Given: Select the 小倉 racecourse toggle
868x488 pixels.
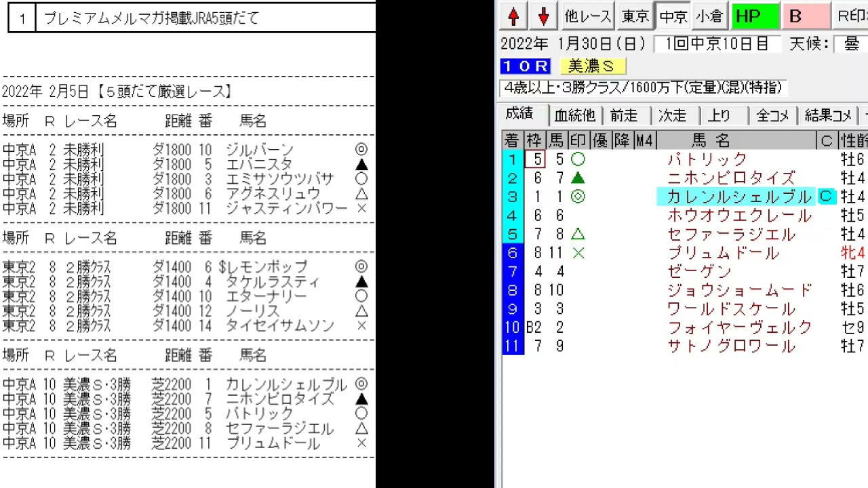Looking at the screenshot, I should 709,16.
